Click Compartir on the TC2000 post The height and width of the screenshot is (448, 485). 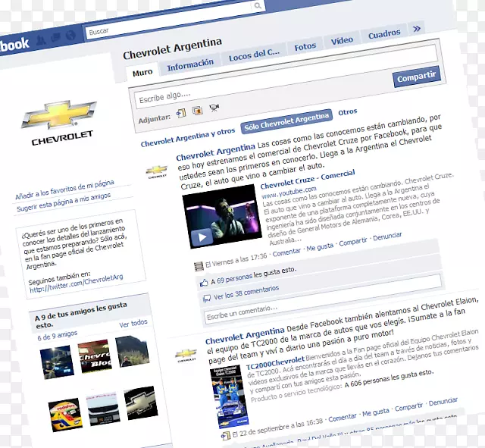click(x=408, y=408)
